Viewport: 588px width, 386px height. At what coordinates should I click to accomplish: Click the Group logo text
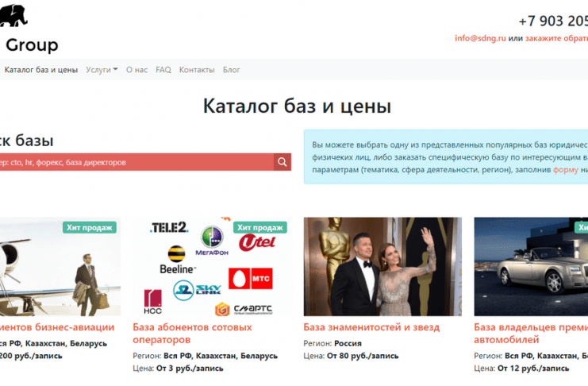click(32, 45)
